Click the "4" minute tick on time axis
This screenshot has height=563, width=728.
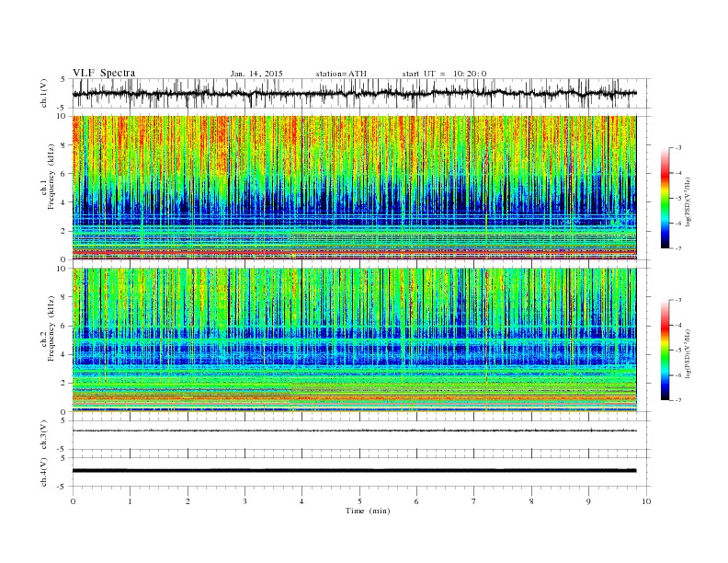point(301,501)
